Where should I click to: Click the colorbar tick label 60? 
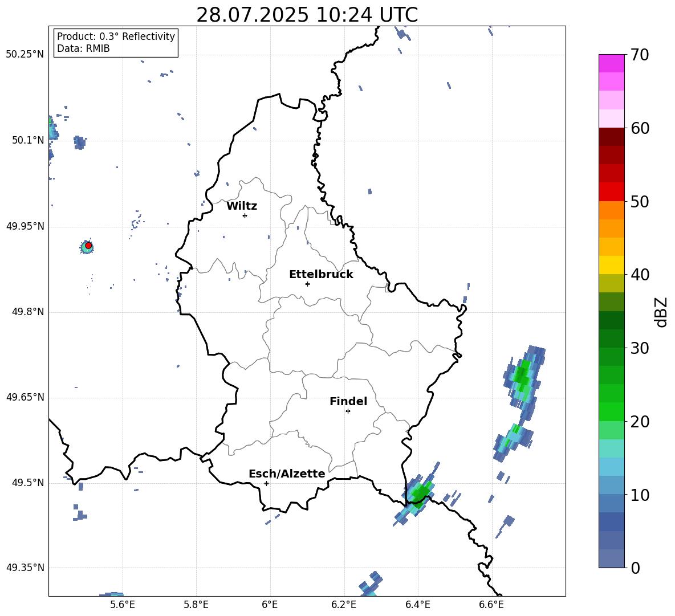pyautogui.click(x=639, y=128)
